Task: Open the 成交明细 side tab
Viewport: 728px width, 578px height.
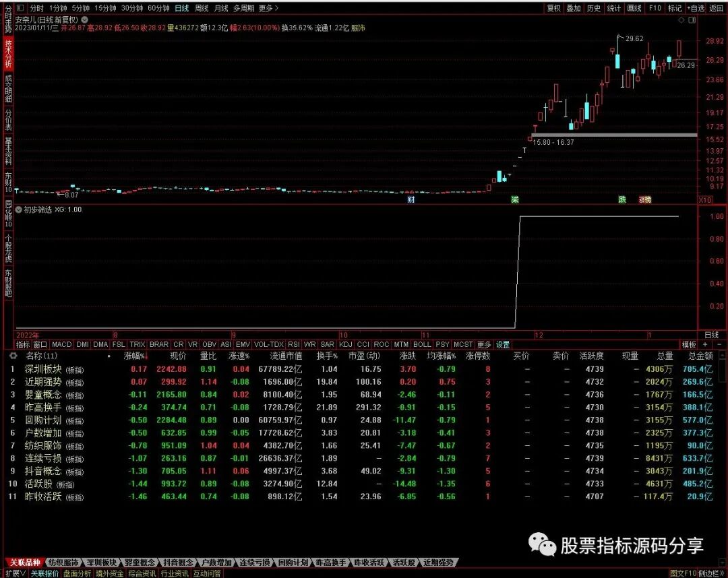Action: pos(8,88)
